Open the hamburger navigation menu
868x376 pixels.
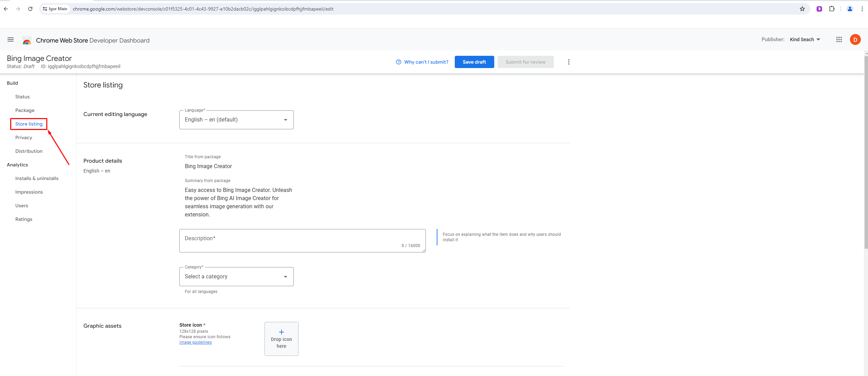click(11, 40)
